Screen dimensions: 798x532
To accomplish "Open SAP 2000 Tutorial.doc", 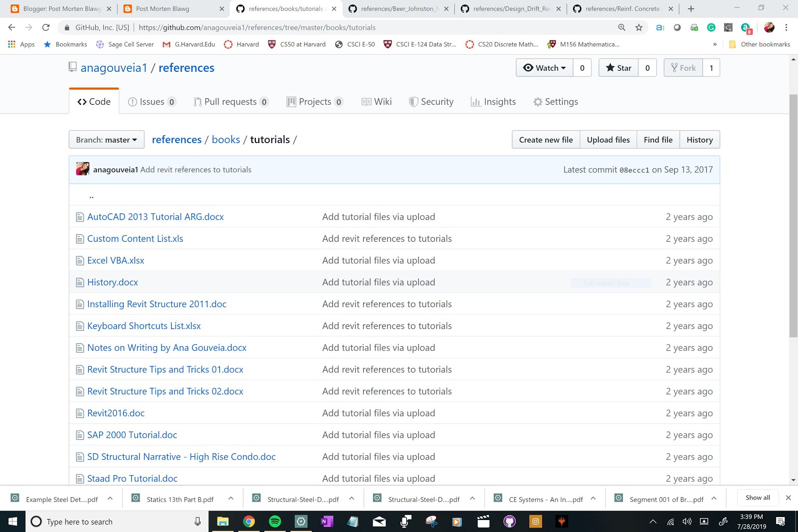I will (132, 435).
